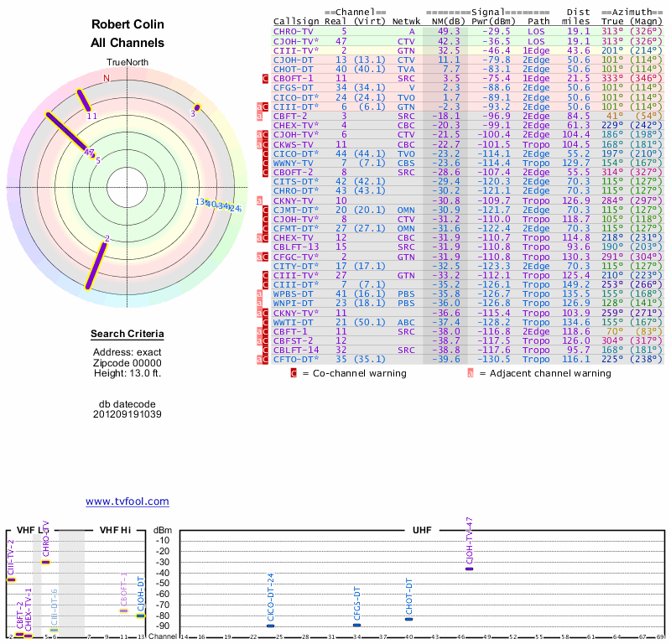
Task: Click the CJOH-DT callsign in the table
Action: [294, 60]
